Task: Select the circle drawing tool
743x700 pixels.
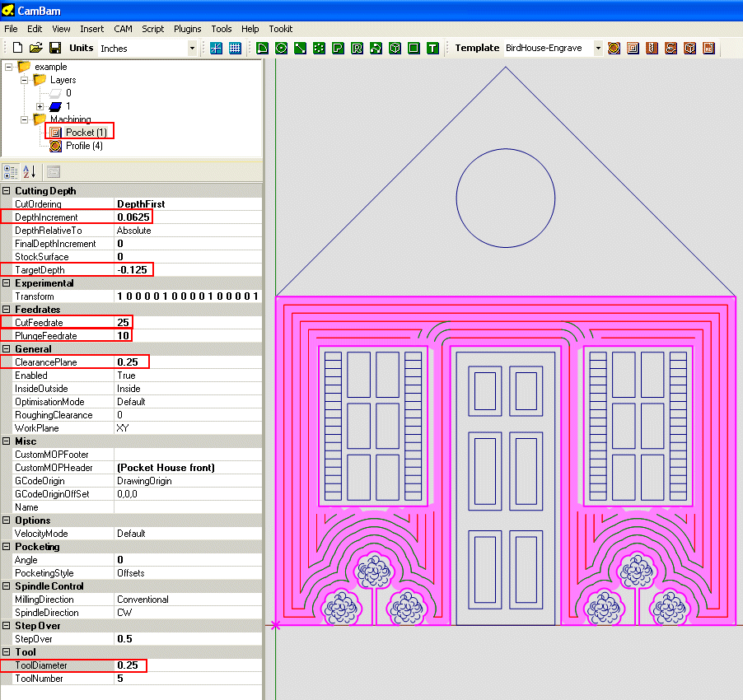Action: coord(281,49)
